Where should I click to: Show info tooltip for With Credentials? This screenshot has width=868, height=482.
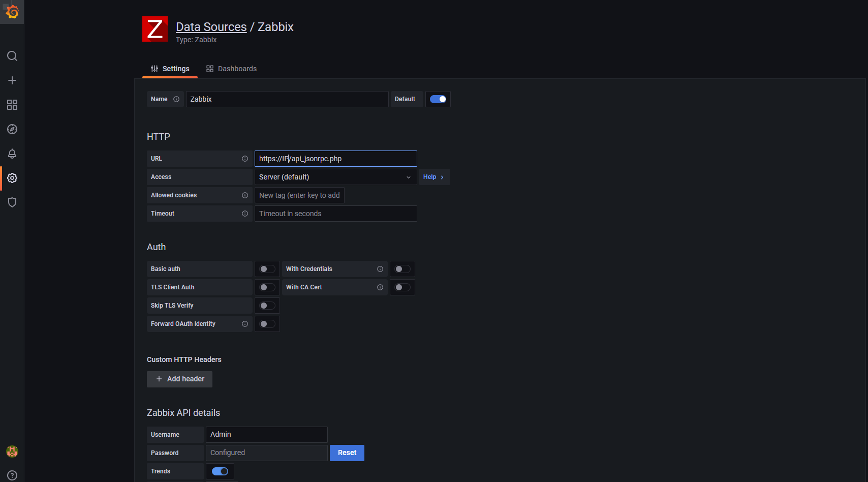coord(380,269)
